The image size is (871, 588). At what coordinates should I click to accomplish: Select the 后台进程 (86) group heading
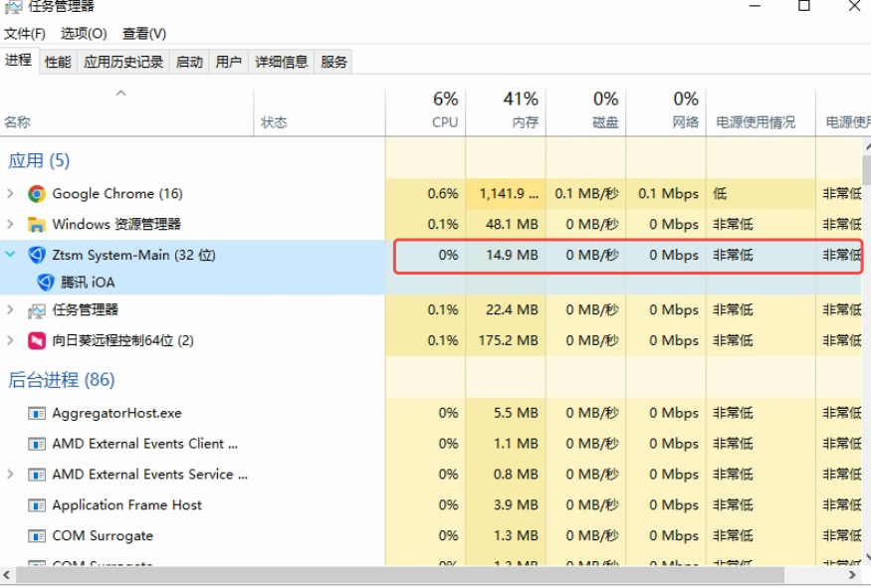coord(62,380)
